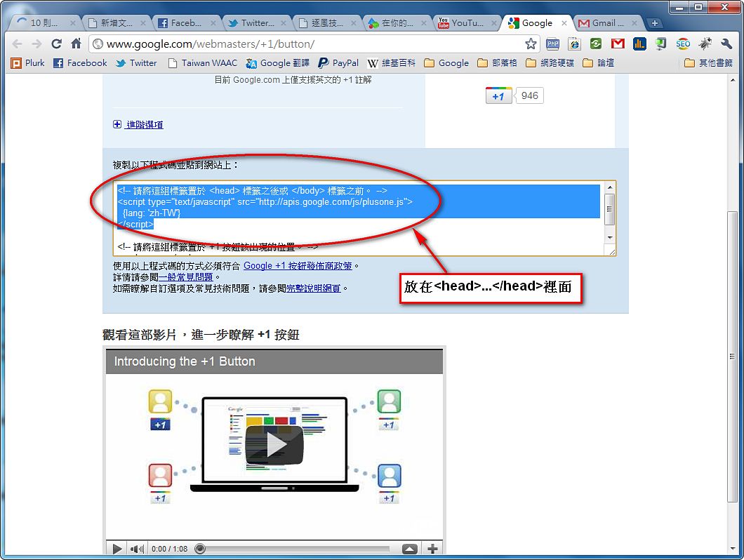744x560 pixels.
Task: Open the PayPal bookmark
Action: [x=338, y=63]
